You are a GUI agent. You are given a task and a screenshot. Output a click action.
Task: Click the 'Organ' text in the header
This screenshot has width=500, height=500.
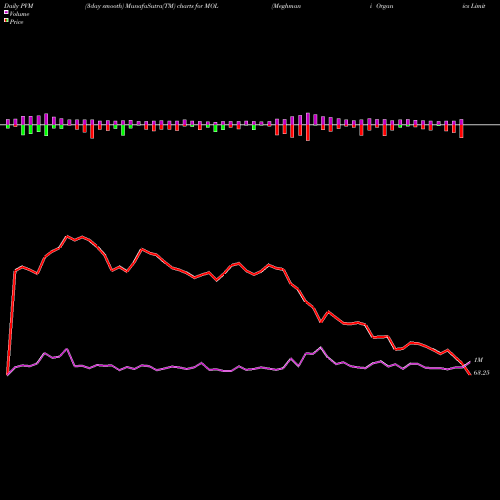click(384, 6)
